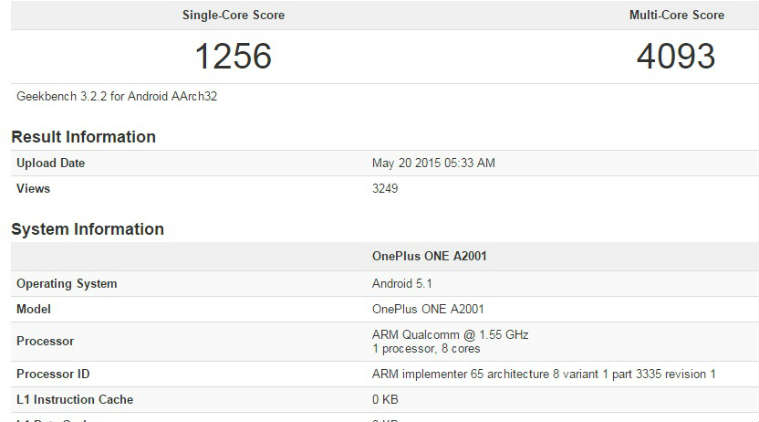Screen dimensions: 759x422
Task: Select the OnePlus ONE A2001 value in Model row
Action: pos(428,309)
